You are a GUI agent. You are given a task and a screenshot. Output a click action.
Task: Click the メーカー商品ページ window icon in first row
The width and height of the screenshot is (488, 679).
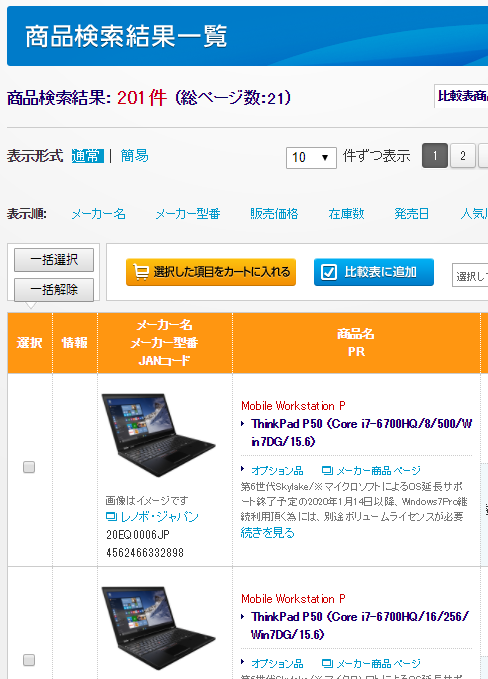pyautogui.click(x=328, y=470)
